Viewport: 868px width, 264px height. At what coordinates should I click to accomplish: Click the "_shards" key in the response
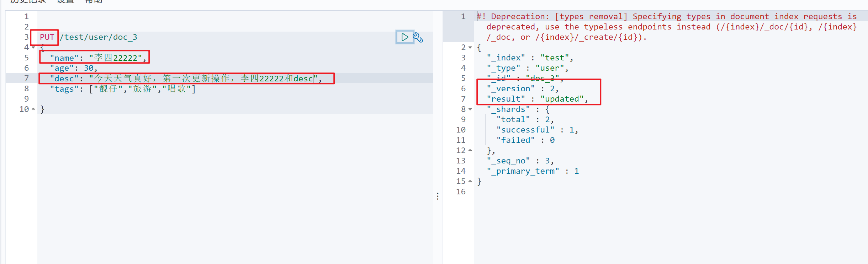click(508, 109)
